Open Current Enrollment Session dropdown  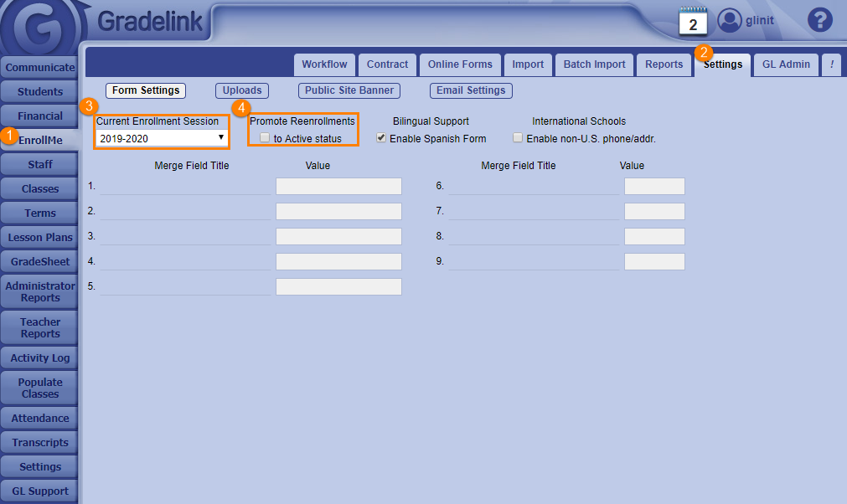(162, 138)
